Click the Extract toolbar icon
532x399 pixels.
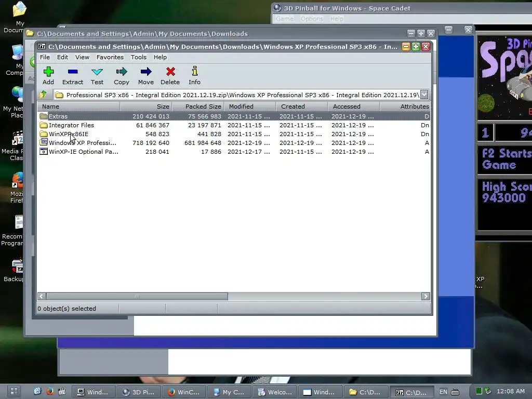click(x=73, y=75)
